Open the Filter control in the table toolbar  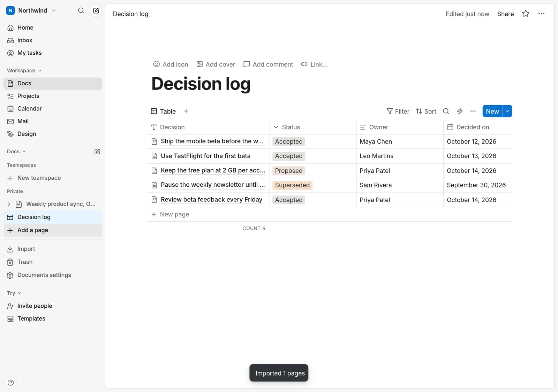coord(398,111)
